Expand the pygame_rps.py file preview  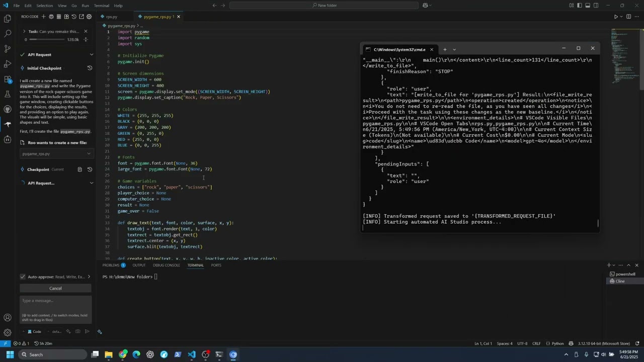[x=89, y=154]
